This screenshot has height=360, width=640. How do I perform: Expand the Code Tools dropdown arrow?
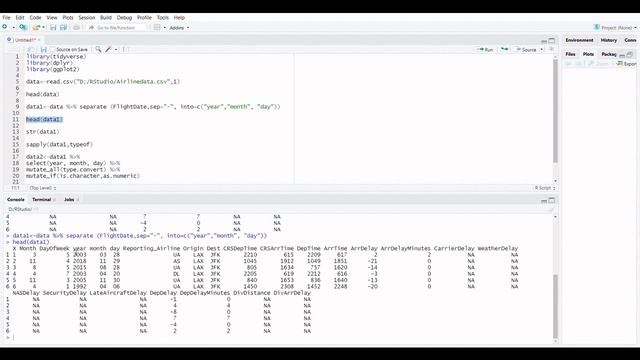point(116,50)
